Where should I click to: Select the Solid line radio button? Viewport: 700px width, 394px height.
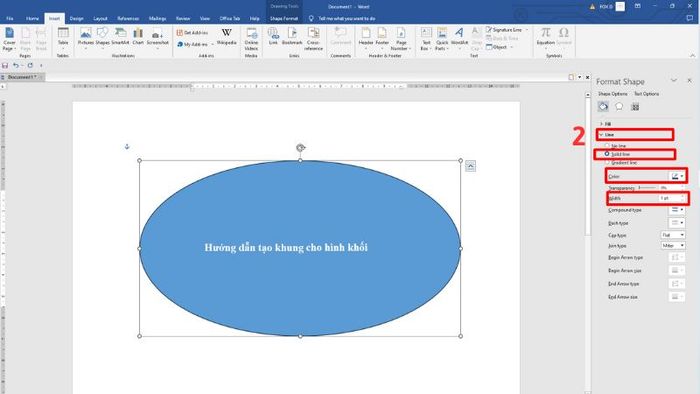pyautogui.click(x=607, y=154)
